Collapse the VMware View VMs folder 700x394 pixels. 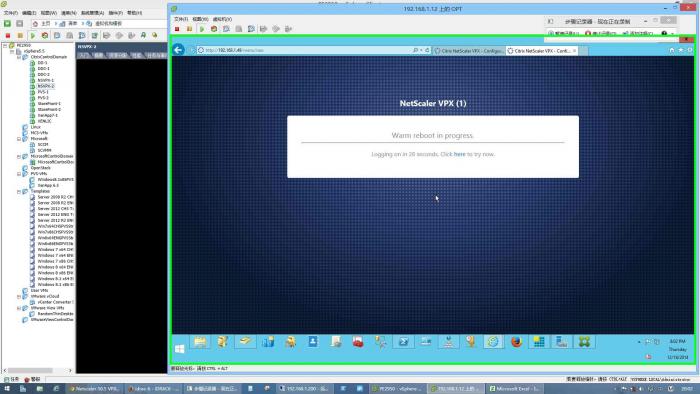[19, 308]
